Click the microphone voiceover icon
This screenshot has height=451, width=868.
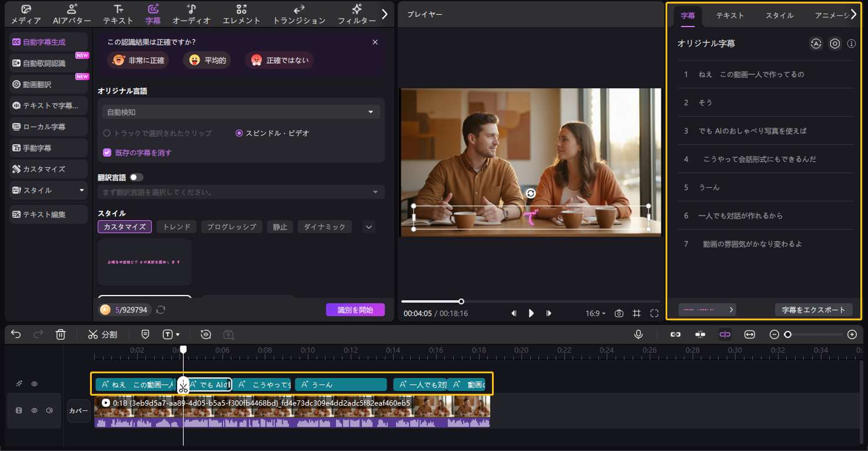(638, 334)
